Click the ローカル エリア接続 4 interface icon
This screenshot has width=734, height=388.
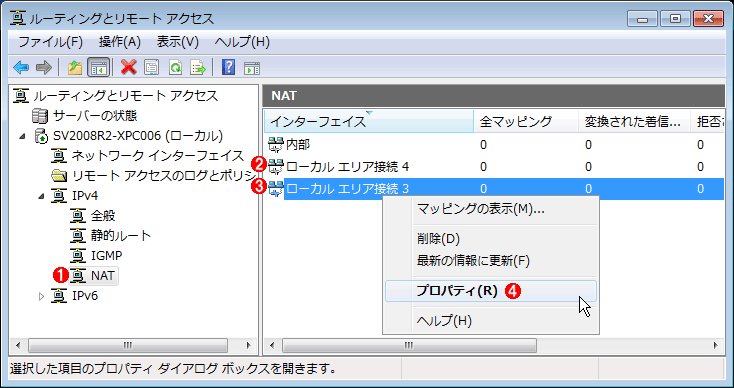point(276,167)
